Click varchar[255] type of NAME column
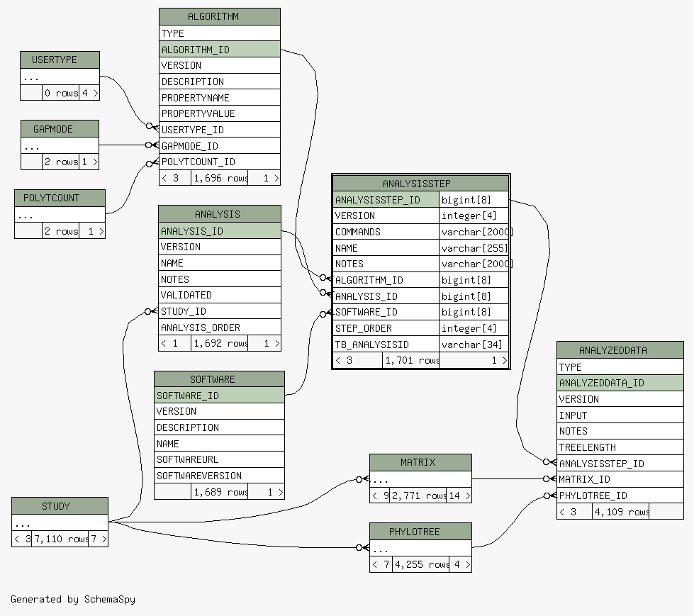 point(474,248)
